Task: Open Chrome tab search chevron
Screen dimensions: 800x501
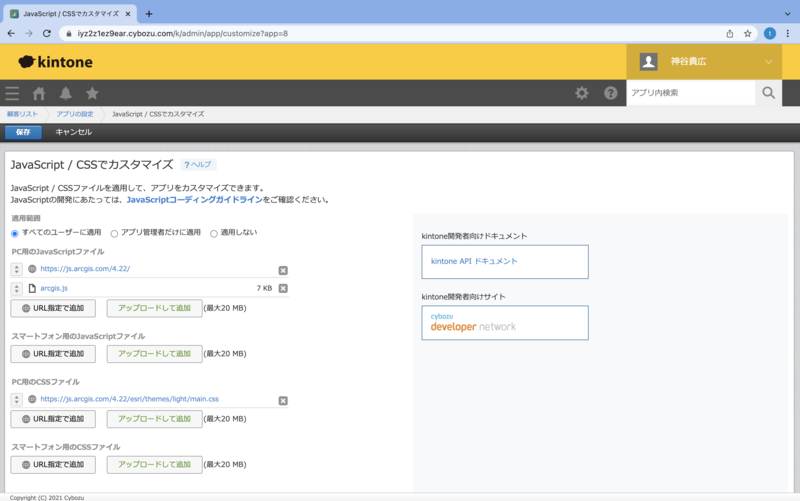Action: pos(787,14)
